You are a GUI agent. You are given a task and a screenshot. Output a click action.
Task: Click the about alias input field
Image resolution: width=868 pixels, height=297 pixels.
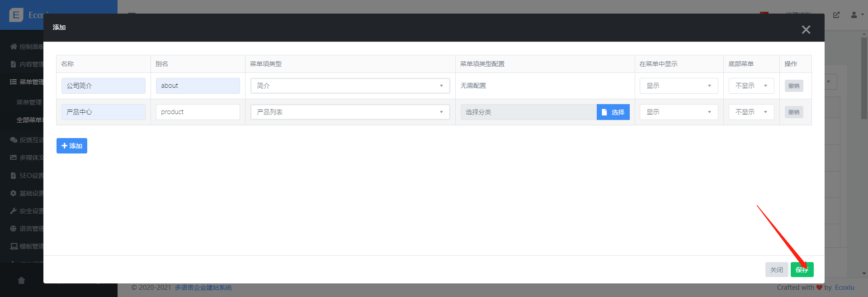tap(198, 86)
